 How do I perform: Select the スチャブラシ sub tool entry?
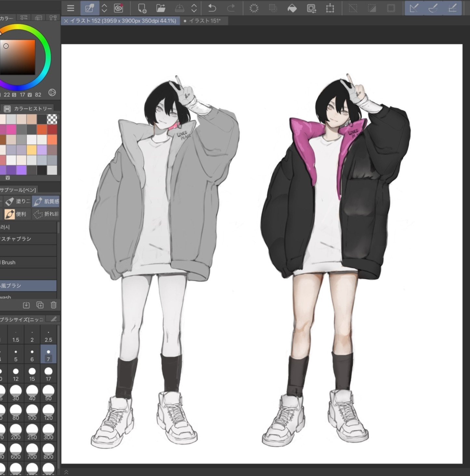click(x=28, y=239)
